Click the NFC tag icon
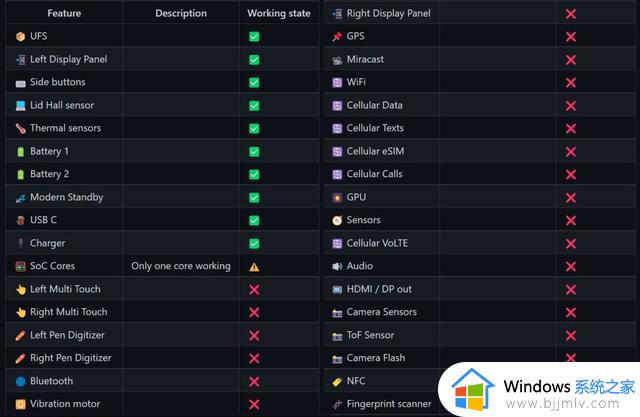Viewport: 640px width, 417px height. tap(337, 382)
